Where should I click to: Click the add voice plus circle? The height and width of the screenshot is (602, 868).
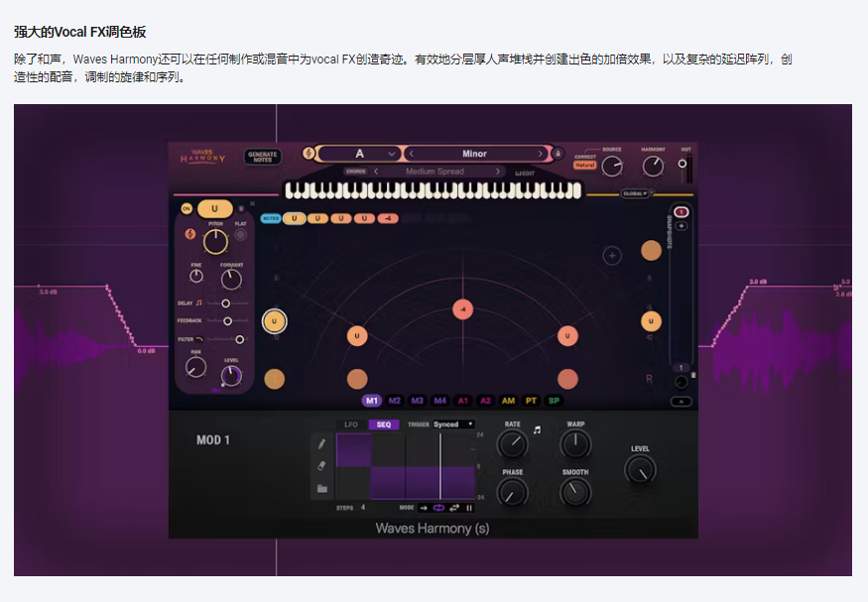(612, 256)
